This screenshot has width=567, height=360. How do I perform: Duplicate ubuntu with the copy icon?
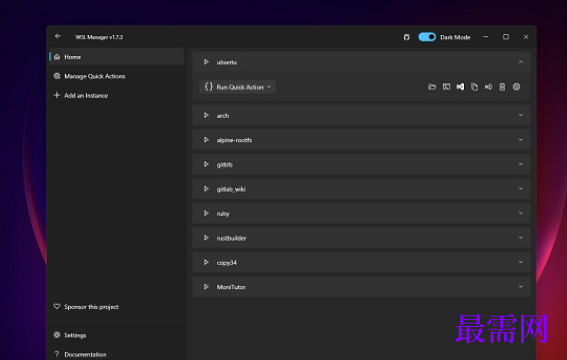tap(474, 87)
